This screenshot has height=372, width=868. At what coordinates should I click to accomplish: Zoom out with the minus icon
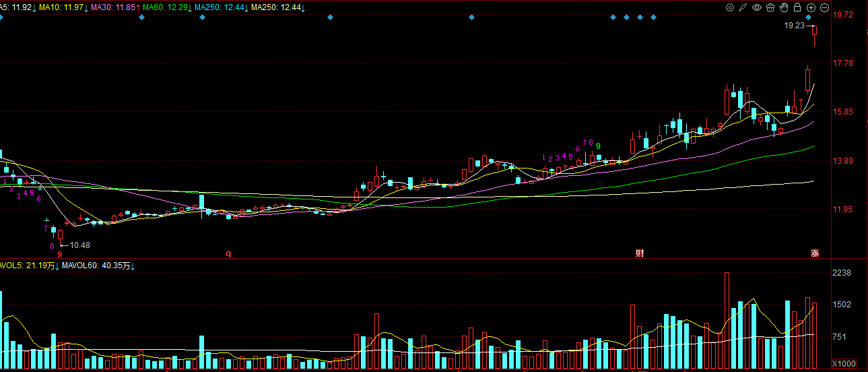[824, 7]
